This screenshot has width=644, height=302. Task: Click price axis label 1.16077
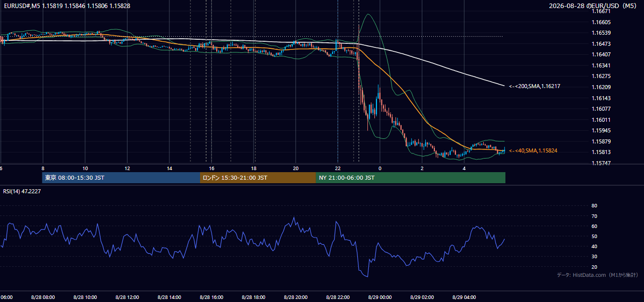click(x=601, y=109)
